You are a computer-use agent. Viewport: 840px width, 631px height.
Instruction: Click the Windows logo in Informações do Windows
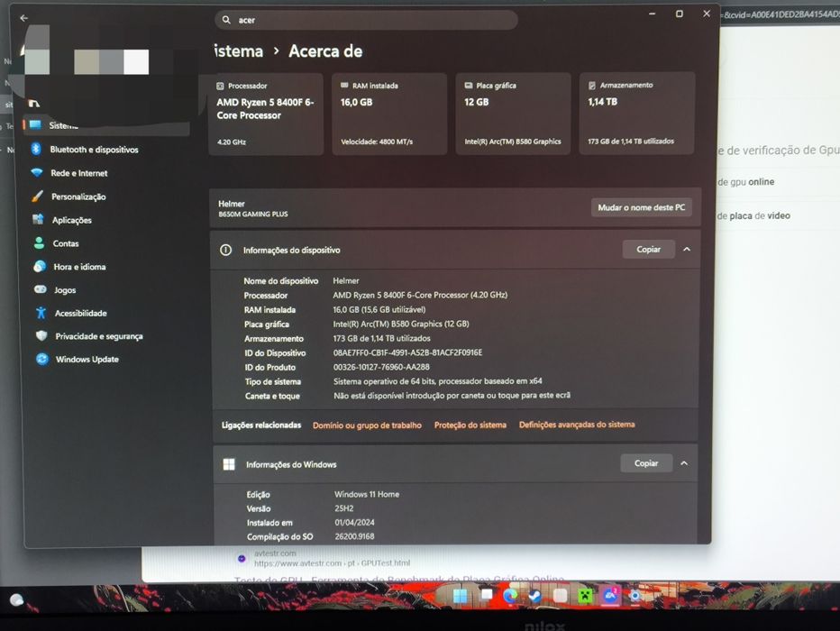(229, 464)
